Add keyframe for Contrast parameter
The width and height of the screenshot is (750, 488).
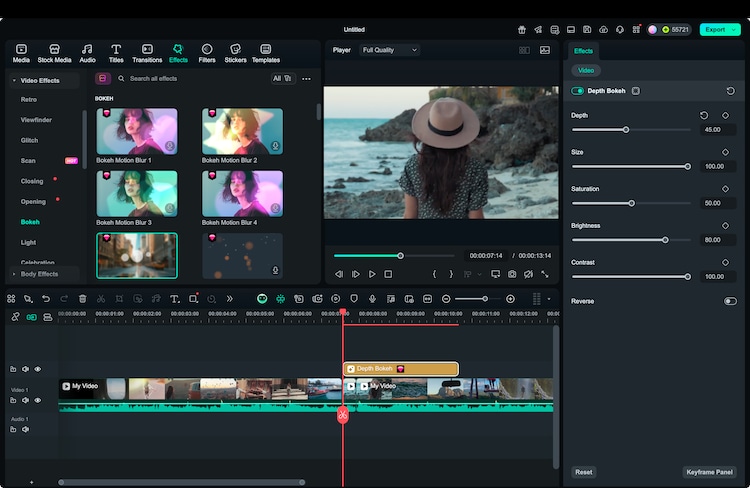[x=725, y=262]
